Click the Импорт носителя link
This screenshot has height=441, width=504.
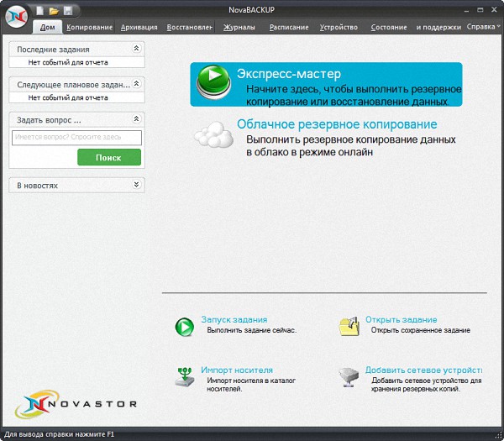click(x=237, y=370)
